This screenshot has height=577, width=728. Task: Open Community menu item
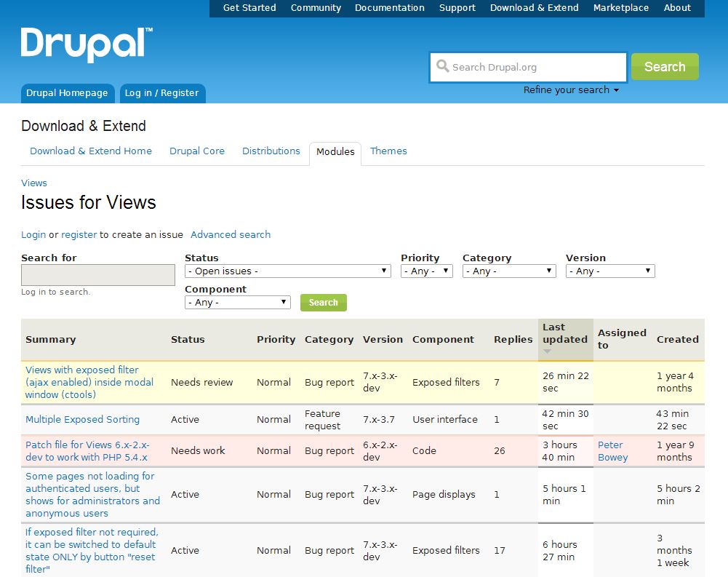point(316,8)
